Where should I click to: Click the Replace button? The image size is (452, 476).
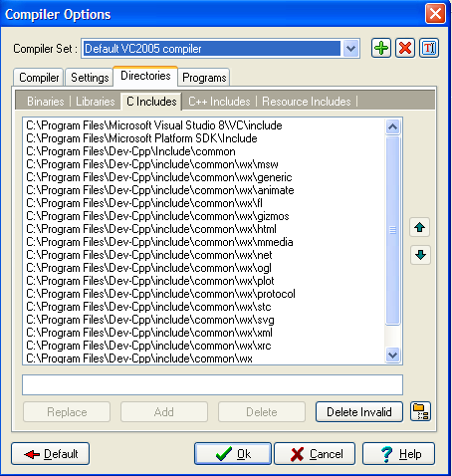(67, 412)
